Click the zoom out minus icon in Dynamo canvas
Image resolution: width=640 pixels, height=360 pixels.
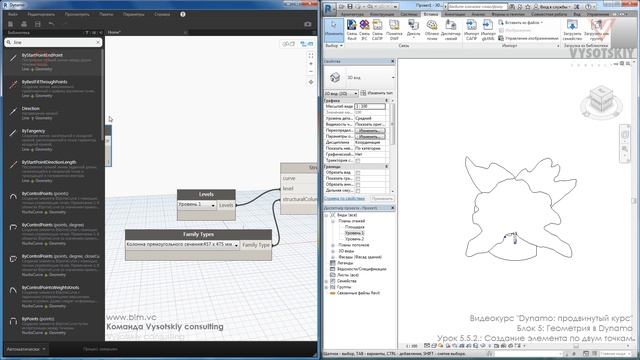[x=311, y=71]
